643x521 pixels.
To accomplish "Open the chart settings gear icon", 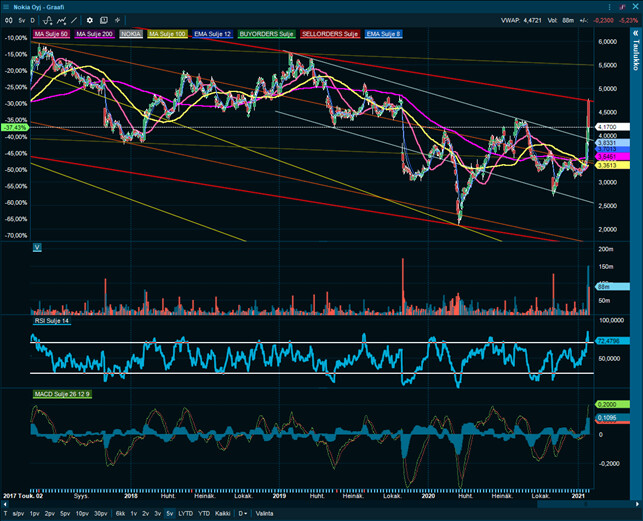I will [x=90, y=19].
